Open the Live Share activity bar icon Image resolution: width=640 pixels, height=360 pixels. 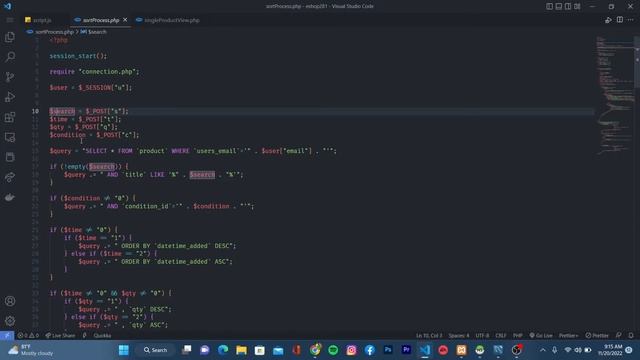pos(10,177)
